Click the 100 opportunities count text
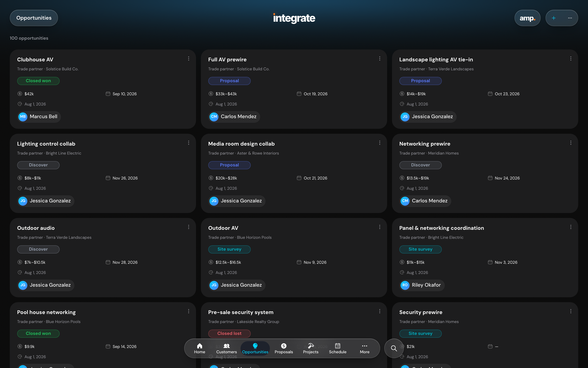 click(29, 38)
